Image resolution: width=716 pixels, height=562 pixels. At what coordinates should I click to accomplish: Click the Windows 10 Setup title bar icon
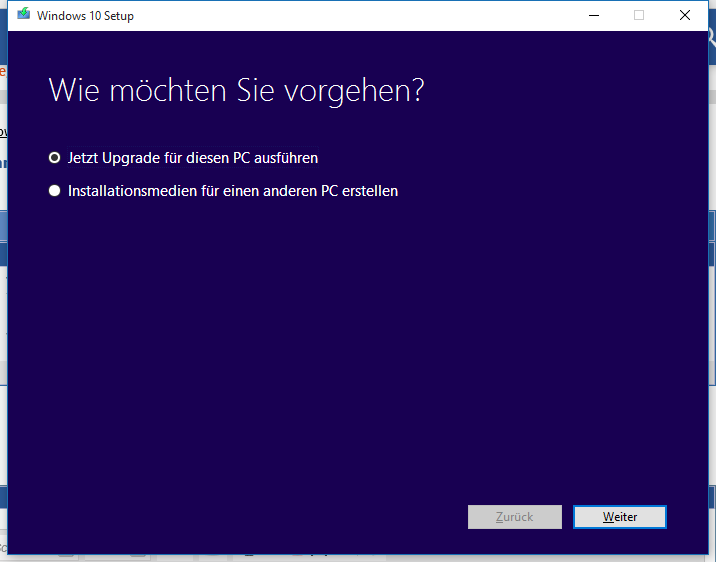point(24,15)
